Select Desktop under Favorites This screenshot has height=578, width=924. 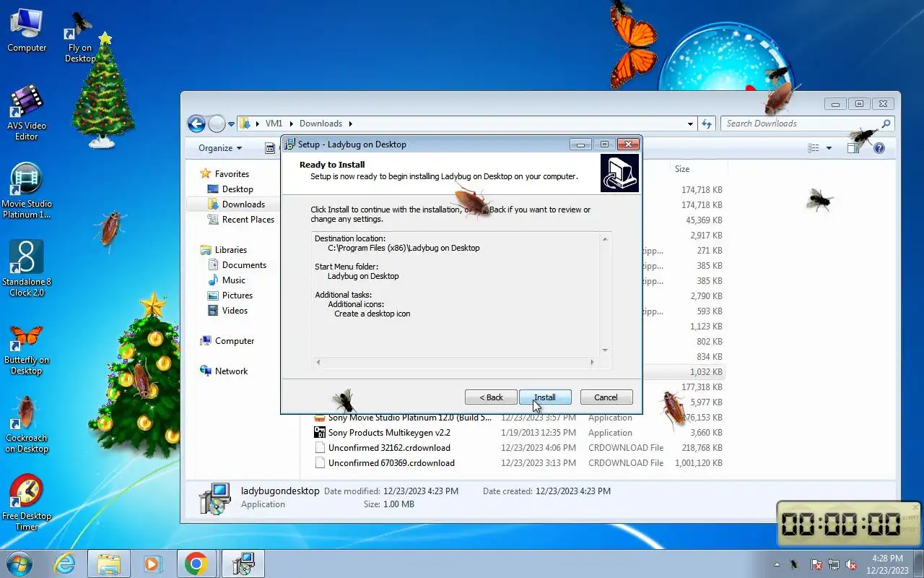pos(237,189)
